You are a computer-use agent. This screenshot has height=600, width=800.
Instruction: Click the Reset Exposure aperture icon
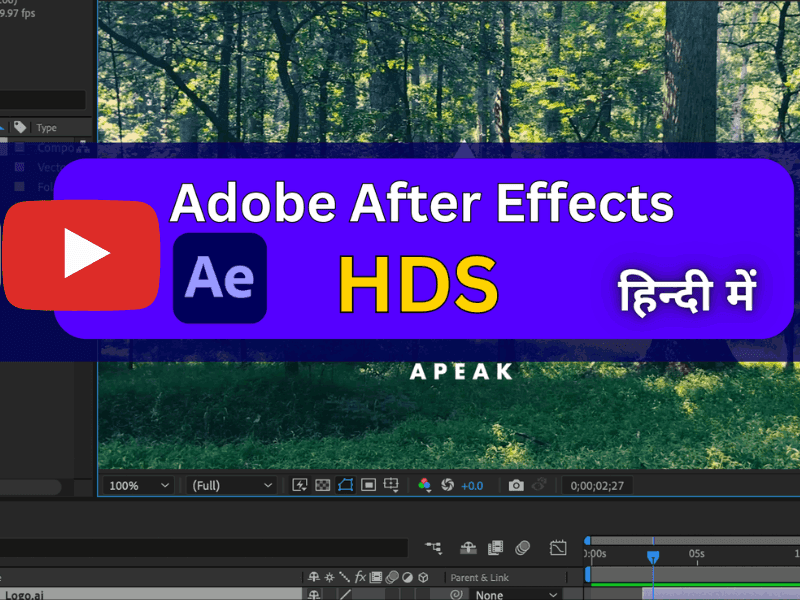(447, 485)
